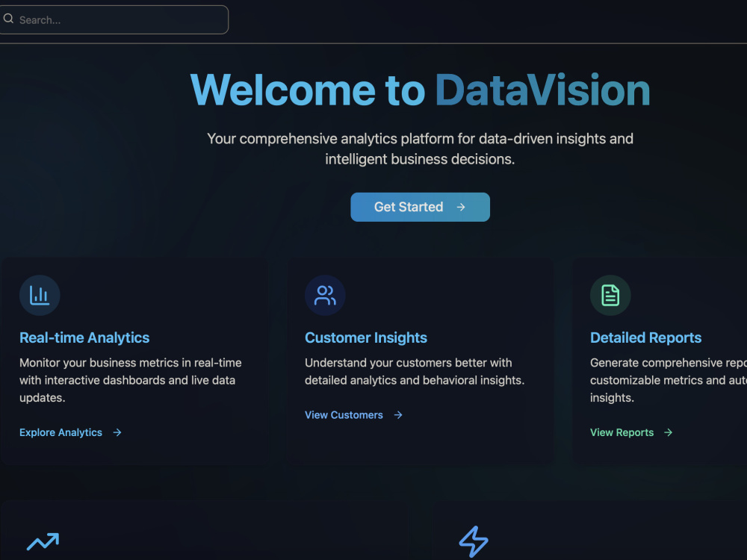Open the Explore Analytics link

tap(70, 432)
